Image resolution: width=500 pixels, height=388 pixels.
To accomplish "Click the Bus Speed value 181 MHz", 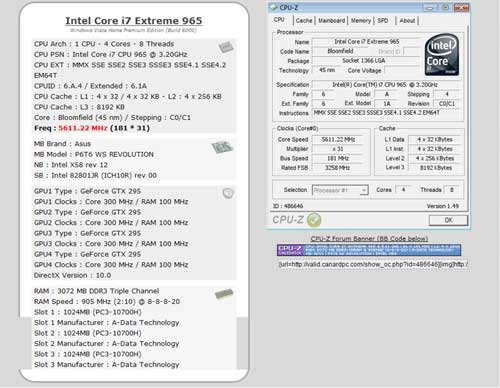I will point(338,158).
